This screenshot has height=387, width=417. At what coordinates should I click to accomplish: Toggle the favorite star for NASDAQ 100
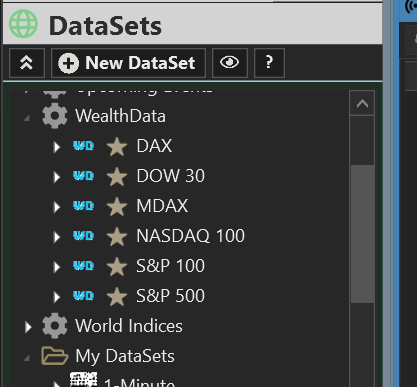117,236
